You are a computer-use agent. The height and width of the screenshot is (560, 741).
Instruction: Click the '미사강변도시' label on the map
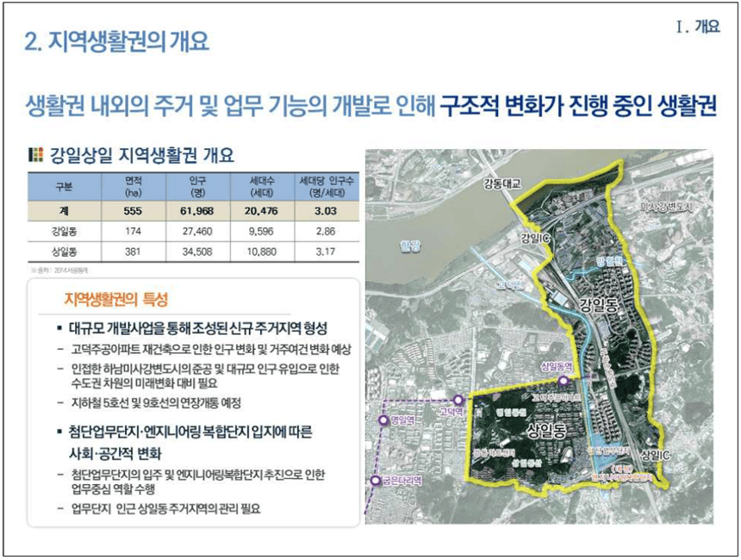pos(666,207)
